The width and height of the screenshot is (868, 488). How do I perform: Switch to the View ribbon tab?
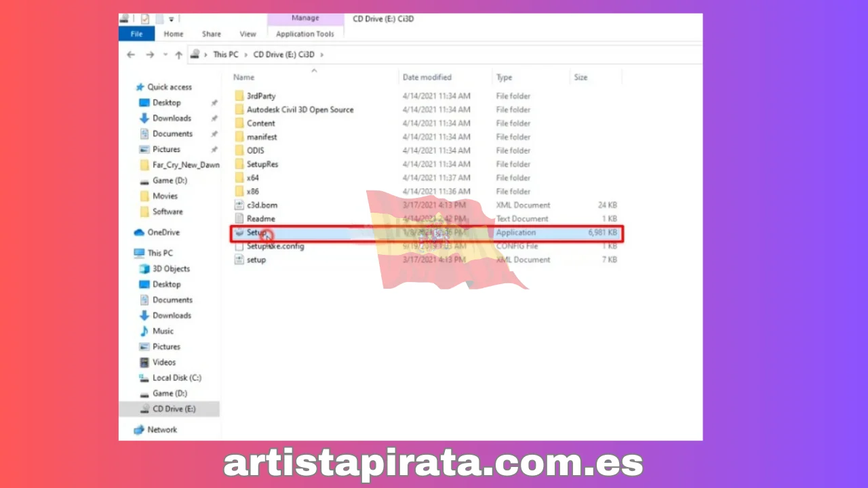coord(248,34)
